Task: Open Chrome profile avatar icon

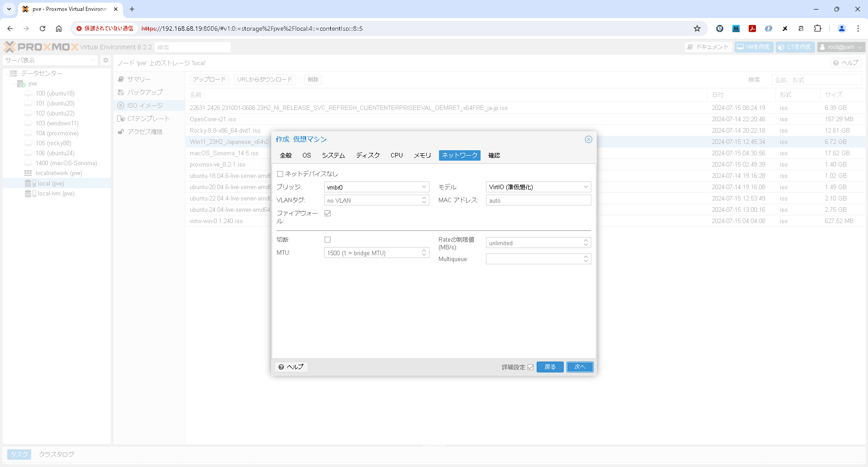Action: (842, 29)
